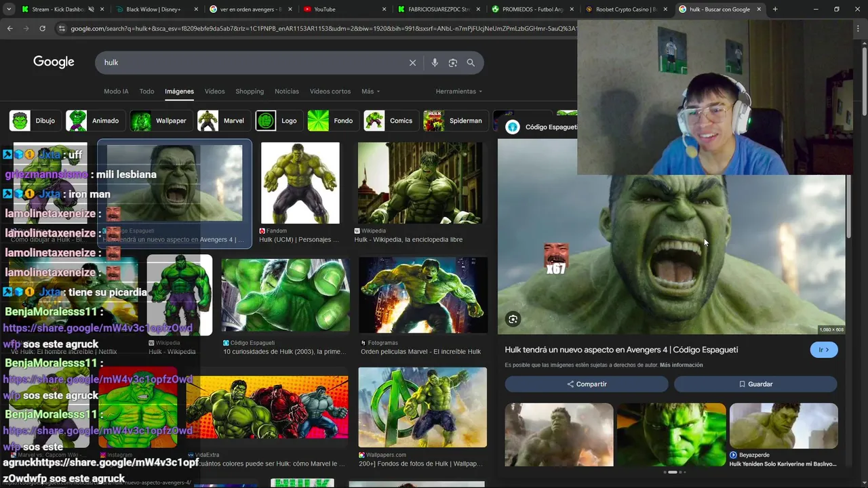Viewport: 868px width, 488px height.
Task: Select the Animado filter chip
Action: click(x=94, y=121)
